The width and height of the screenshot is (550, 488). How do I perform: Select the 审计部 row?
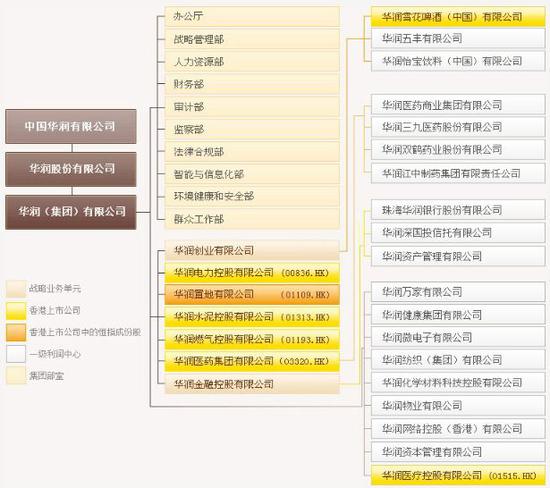[252, 107]
